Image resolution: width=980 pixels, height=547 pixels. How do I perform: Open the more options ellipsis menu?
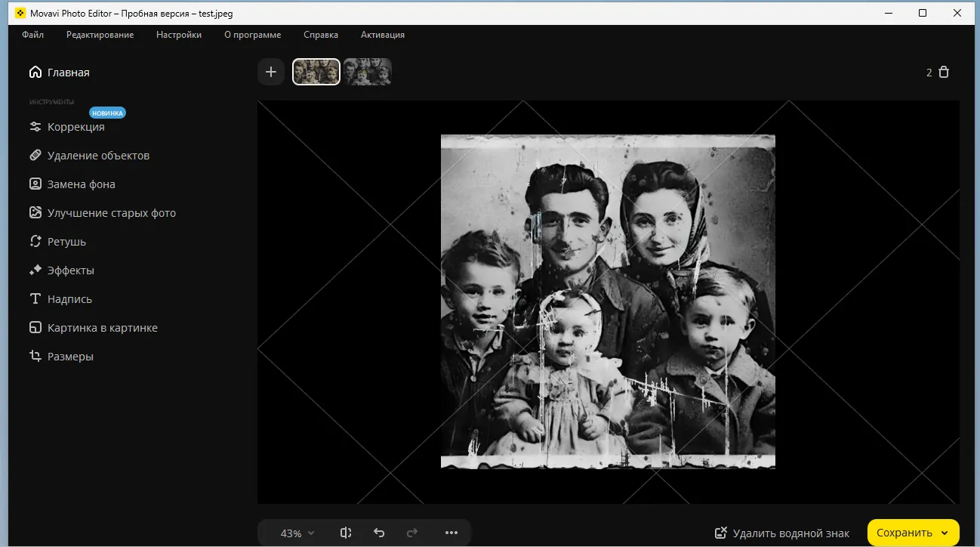451,533
